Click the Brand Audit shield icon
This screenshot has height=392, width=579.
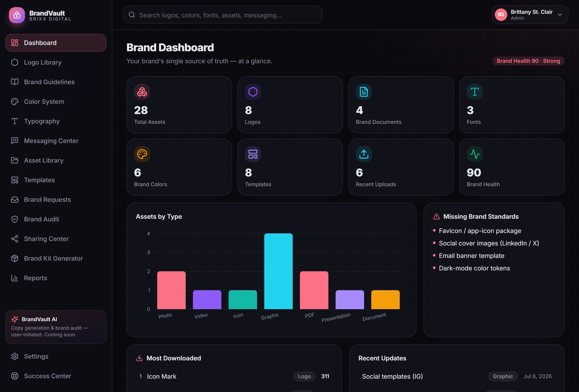pyautogui.click(x=15, y=219)
